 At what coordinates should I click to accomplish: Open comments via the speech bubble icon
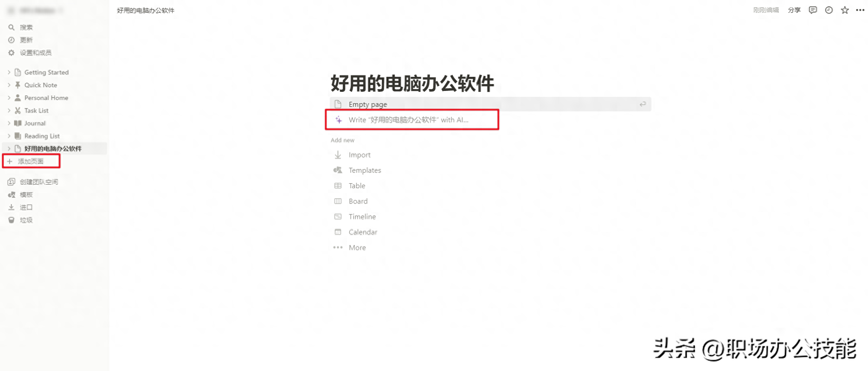[813, 10]
